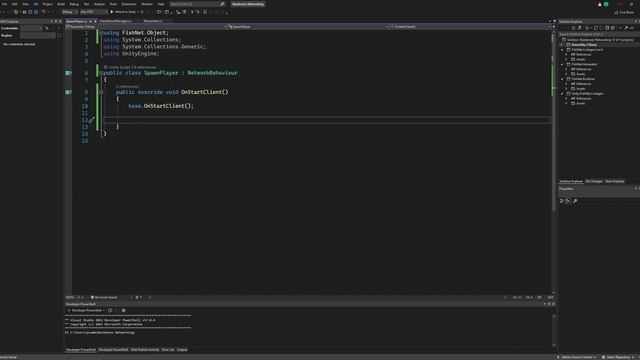The width and height of the screenshot is (640, 360).
Task: Click the pin icon on SpawnPlayer.cs tab
Action: pyautogui.click(x=91, y=21)
